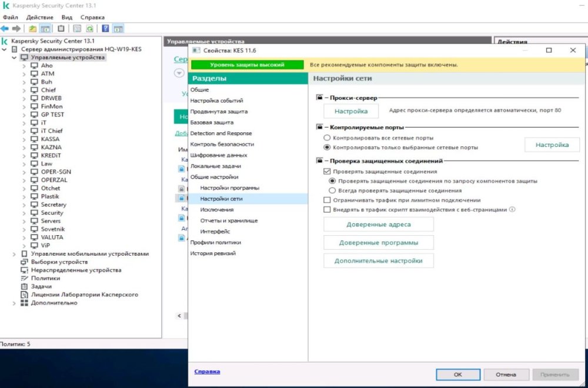
Task: Select check on request of protection components
Action: pyautogui.click(x=332, y=180)
